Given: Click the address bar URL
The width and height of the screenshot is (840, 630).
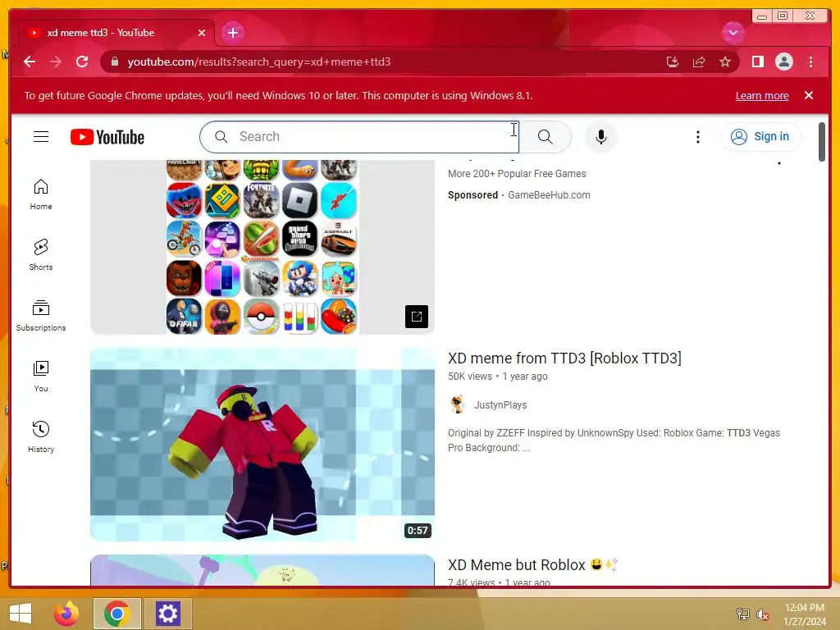Looking at the screenshot, I should [x=258, y=62].
